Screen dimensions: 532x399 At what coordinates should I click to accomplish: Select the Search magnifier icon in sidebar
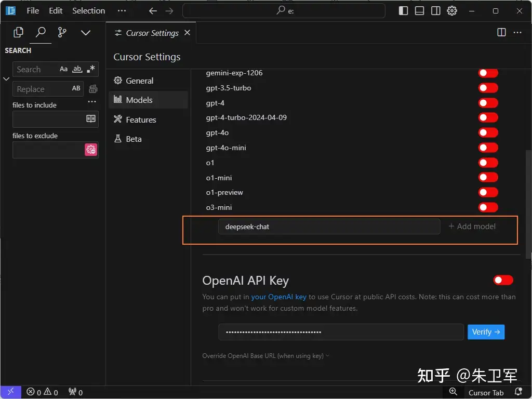coord(41,33)
